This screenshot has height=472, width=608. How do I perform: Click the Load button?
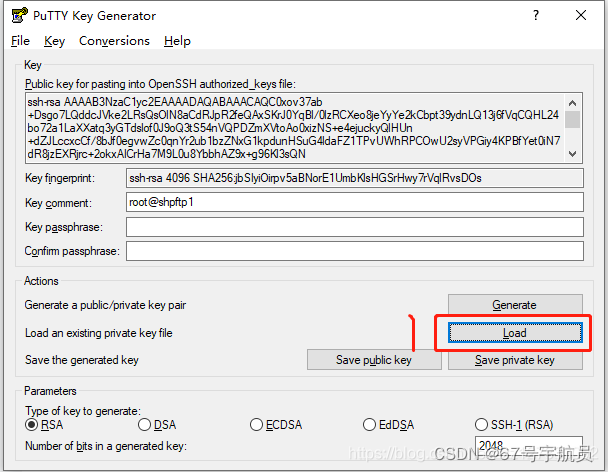pyautogui.click(x=515, y=333)
